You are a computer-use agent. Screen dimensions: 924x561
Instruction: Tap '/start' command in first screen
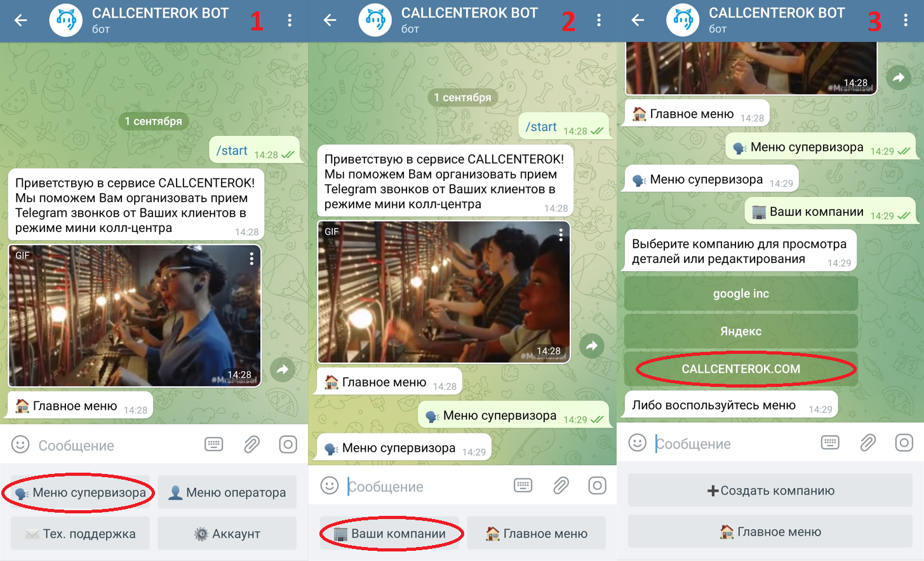(232, 151)
